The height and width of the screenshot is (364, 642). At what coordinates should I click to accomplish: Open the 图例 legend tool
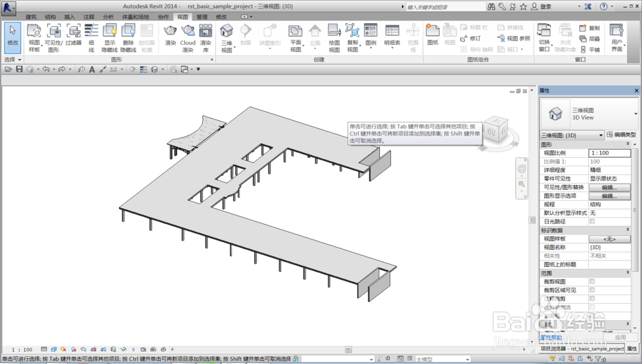tap(370, 35)
